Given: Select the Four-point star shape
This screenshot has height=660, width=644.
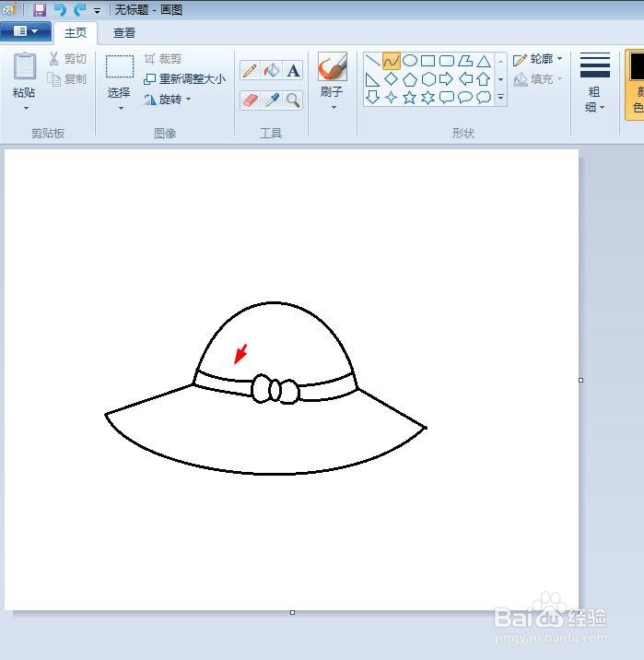Looking at the screenshot, I should [392, 97].
